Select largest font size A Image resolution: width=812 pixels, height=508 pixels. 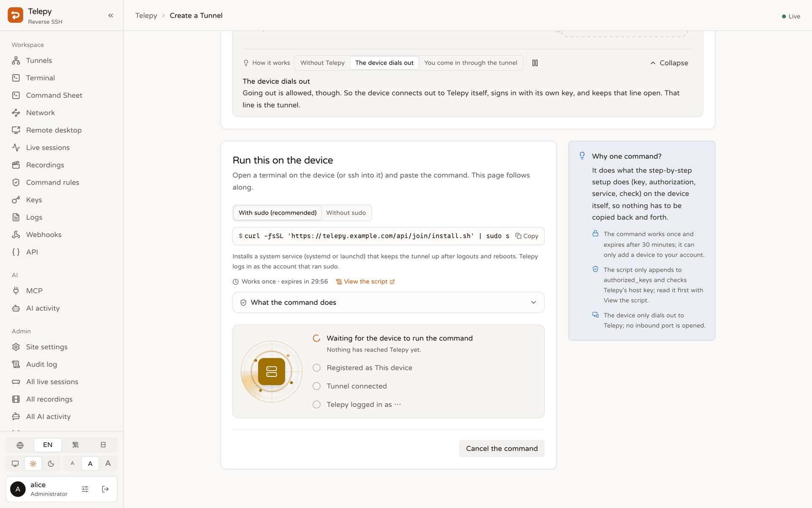tap(108, 464)
